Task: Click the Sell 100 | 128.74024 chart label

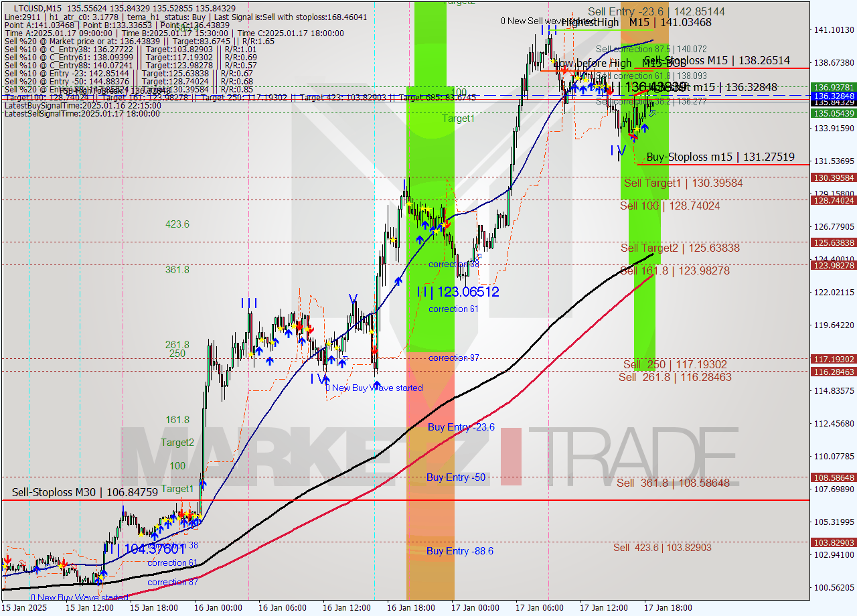Action: (x=670, y=206)
